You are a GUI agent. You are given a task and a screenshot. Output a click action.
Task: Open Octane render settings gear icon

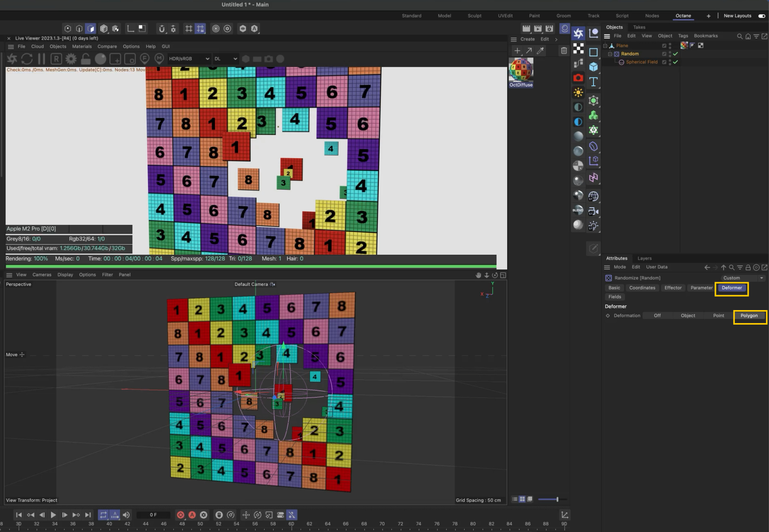click(71, 59)
